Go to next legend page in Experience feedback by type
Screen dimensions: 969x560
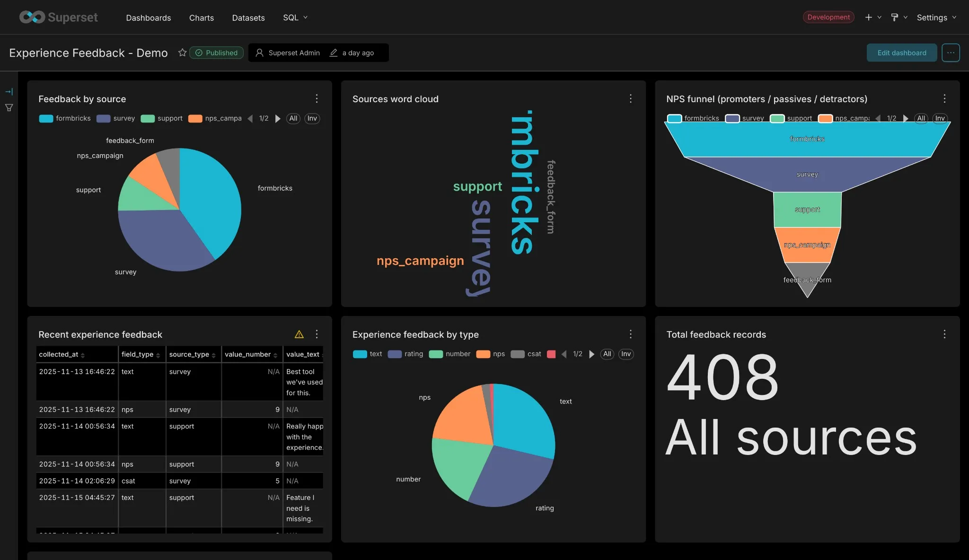(x=591, y=354)
